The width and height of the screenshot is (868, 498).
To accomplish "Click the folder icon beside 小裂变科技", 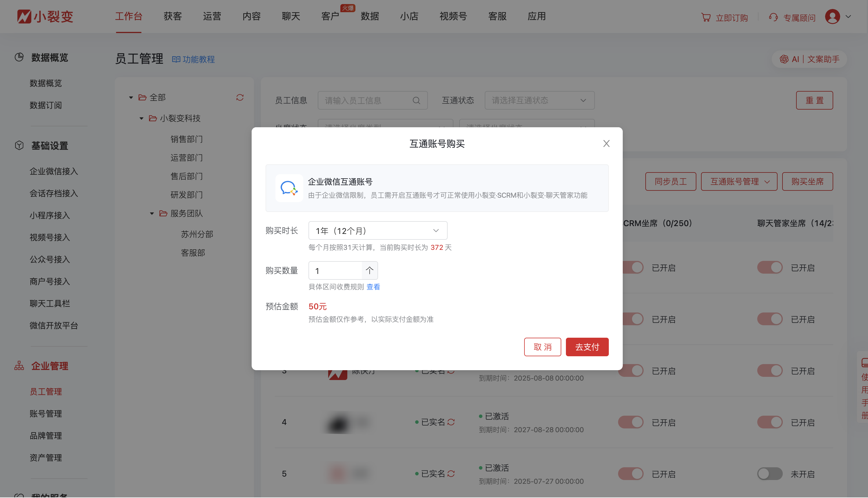I will [153, 118].
